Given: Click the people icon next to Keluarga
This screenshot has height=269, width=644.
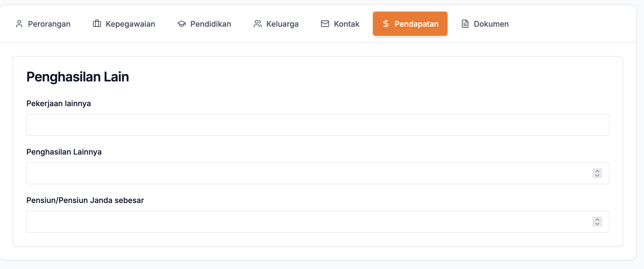Looking at the screenshot, I should (258, 24).
